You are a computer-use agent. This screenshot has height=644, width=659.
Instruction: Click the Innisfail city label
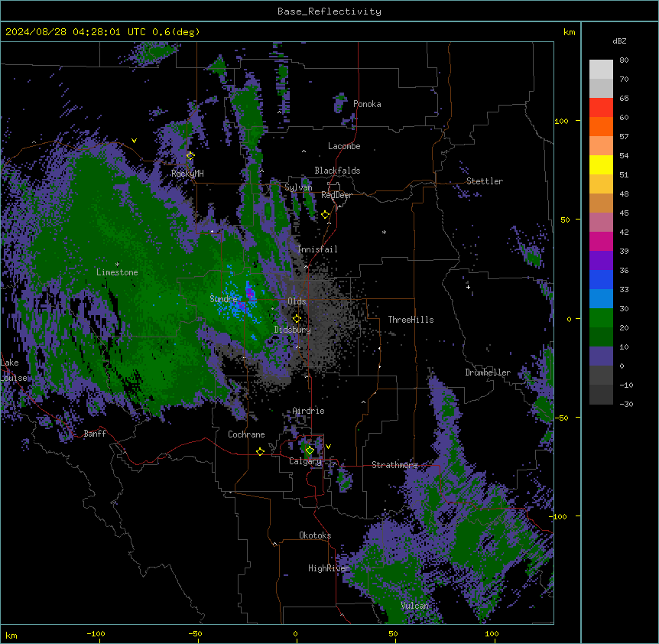click(317, 249)
